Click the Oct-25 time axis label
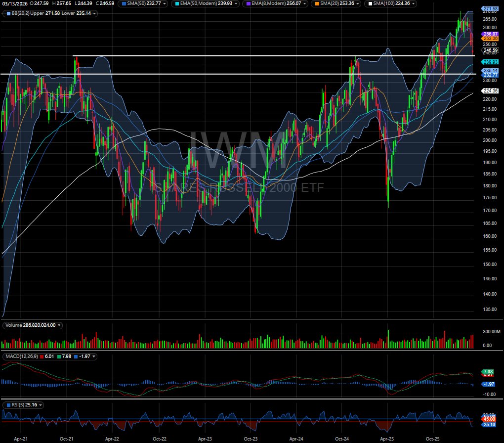This screenshot has width=504, height=443. coord(433,439)
